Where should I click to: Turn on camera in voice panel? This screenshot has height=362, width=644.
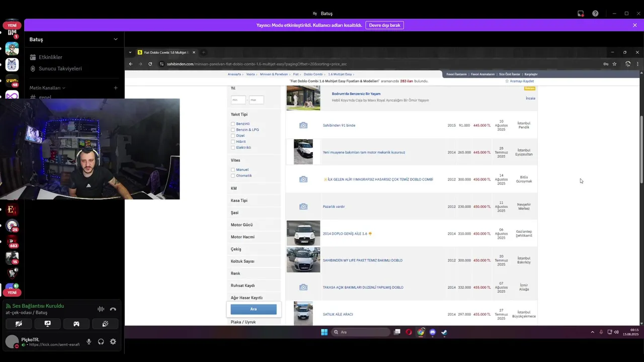19,324
